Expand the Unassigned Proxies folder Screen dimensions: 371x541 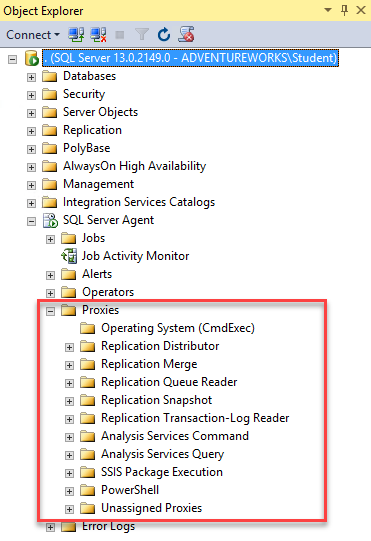pyautogui.click(x=69, y=509)
